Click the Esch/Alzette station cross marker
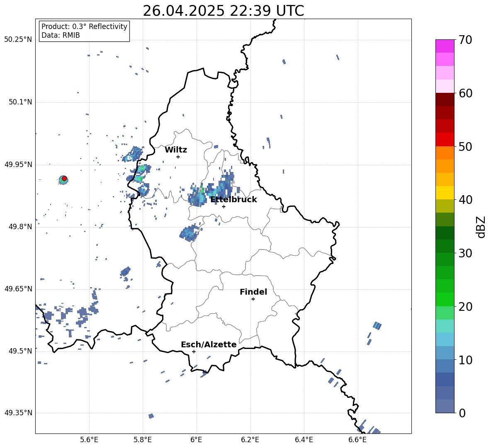491x448 pixels. click(x=194, y=351)
